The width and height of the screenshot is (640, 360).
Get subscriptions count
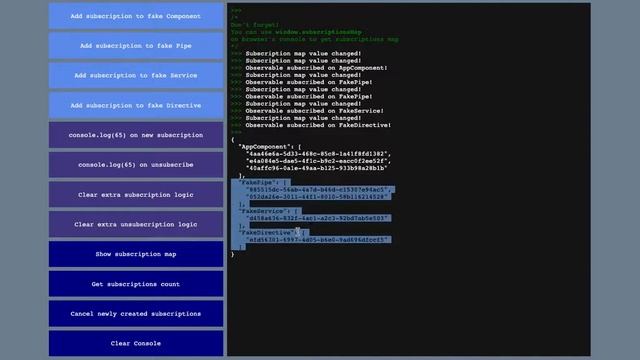(136, 284)
